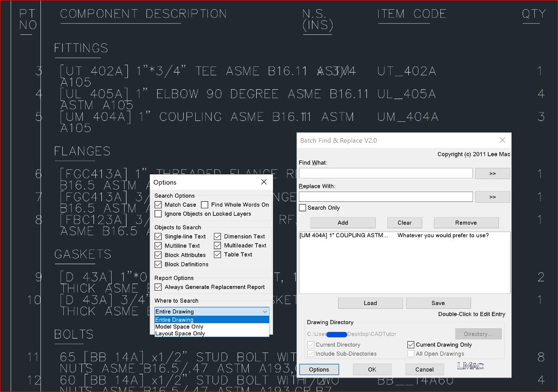Image resolution: width=558 pixels, height=392 pixels.
Task: Select the [UM 404A] 1" COUPLING entry
Action: [x=405, y=236]
